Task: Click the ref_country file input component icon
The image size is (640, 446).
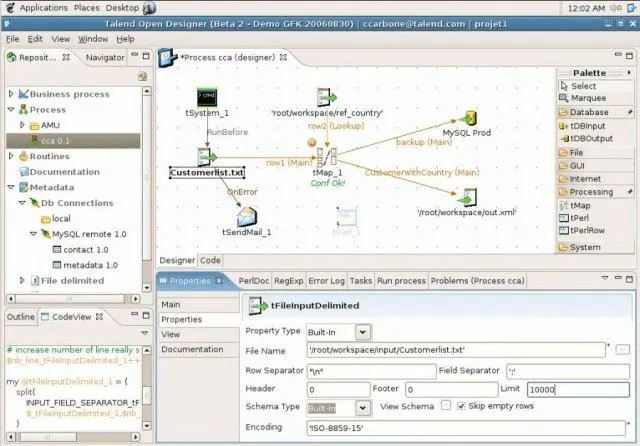Action: pos(327,98)
